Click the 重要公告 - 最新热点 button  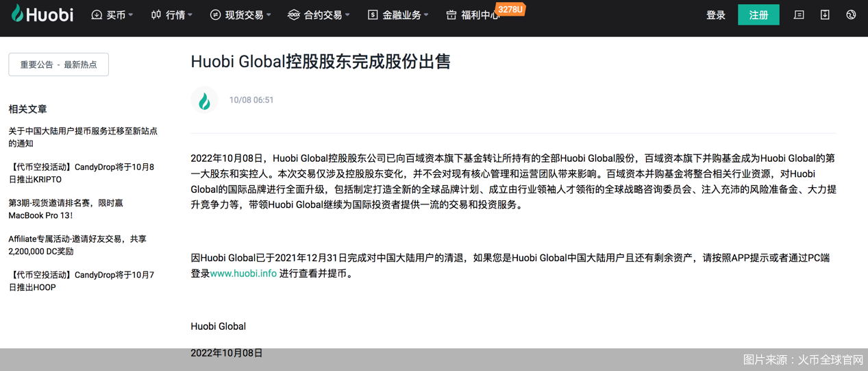coord(58,64)
